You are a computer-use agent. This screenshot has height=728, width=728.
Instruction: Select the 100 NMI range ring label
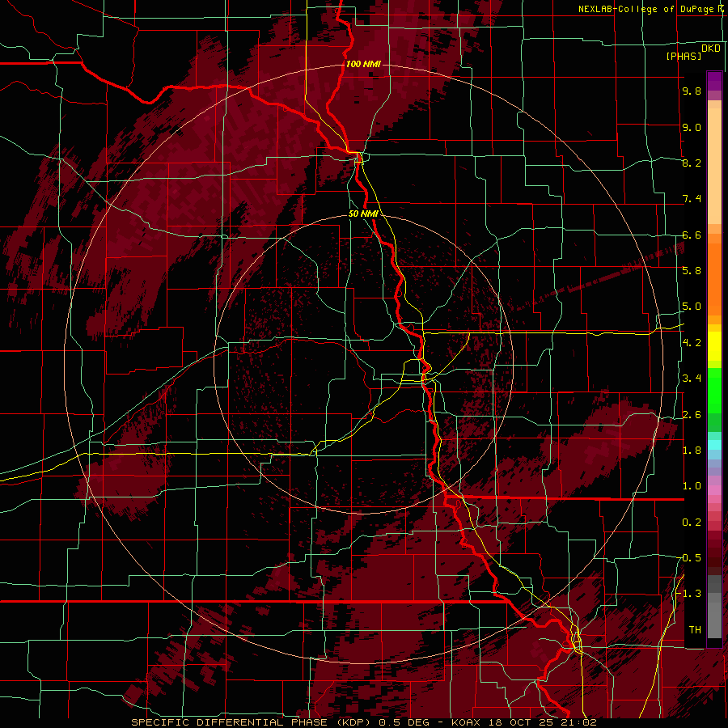(363, 64)
